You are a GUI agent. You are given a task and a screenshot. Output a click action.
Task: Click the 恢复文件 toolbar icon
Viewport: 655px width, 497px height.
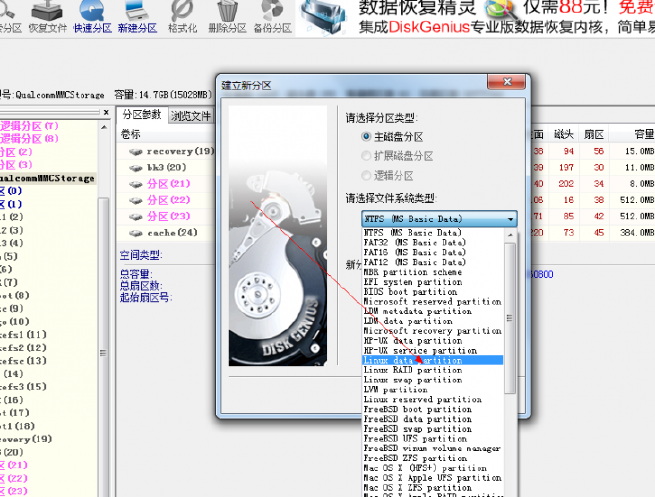coord(47,18)
